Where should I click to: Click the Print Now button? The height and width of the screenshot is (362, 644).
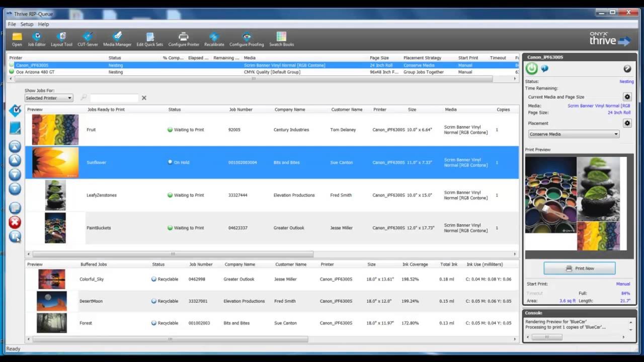[579, 268]
